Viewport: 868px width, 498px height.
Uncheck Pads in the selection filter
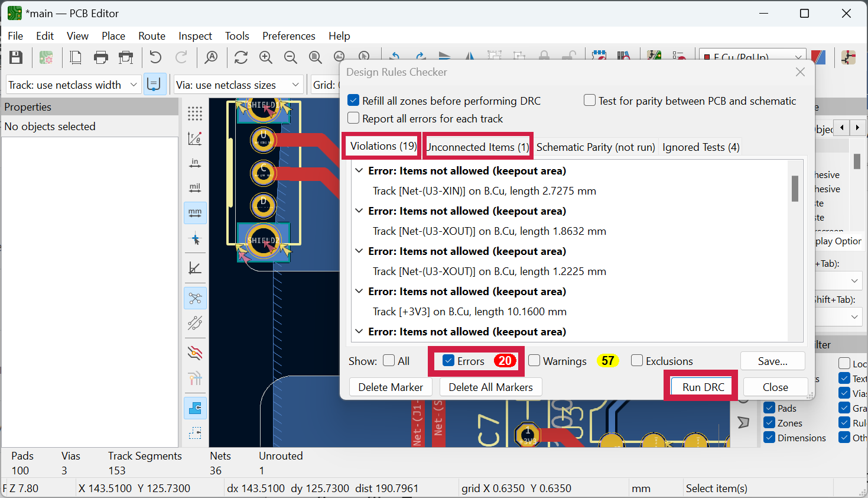(769, 408)
